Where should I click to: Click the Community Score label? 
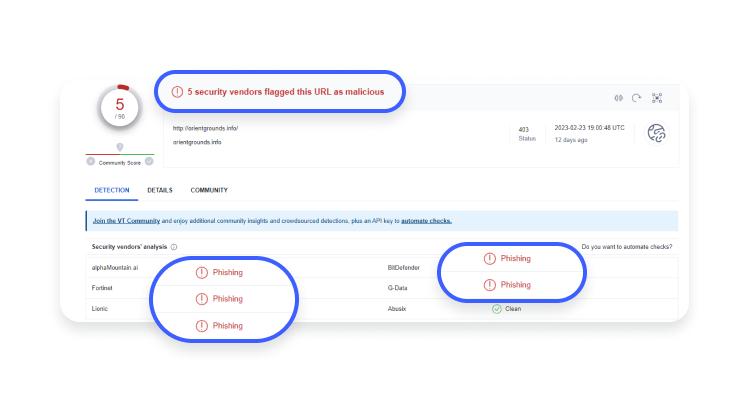point(120,163)
